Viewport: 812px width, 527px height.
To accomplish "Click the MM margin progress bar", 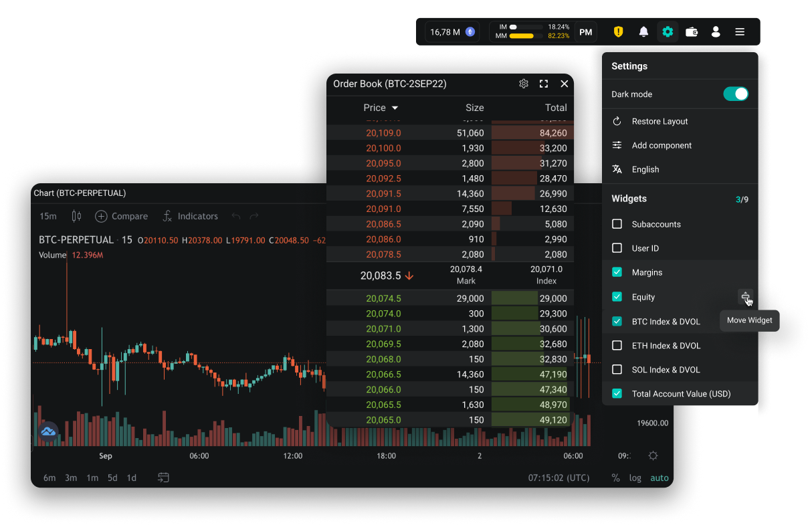I will click(526, 36).
